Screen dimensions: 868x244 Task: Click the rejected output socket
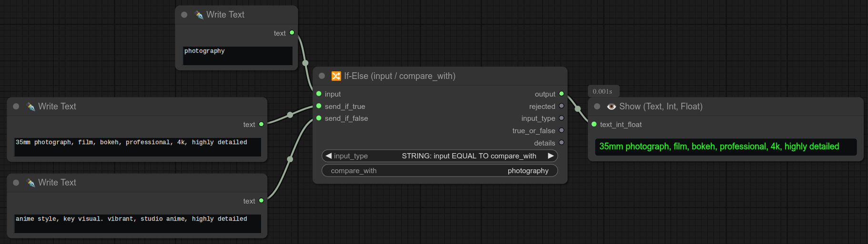[x=561, y=106]
